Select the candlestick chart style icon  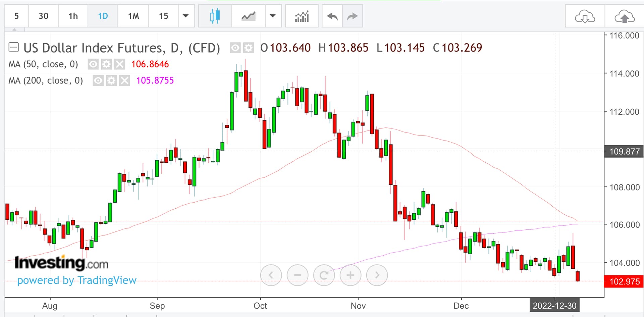pyautogui.click(x=215, y=16)
